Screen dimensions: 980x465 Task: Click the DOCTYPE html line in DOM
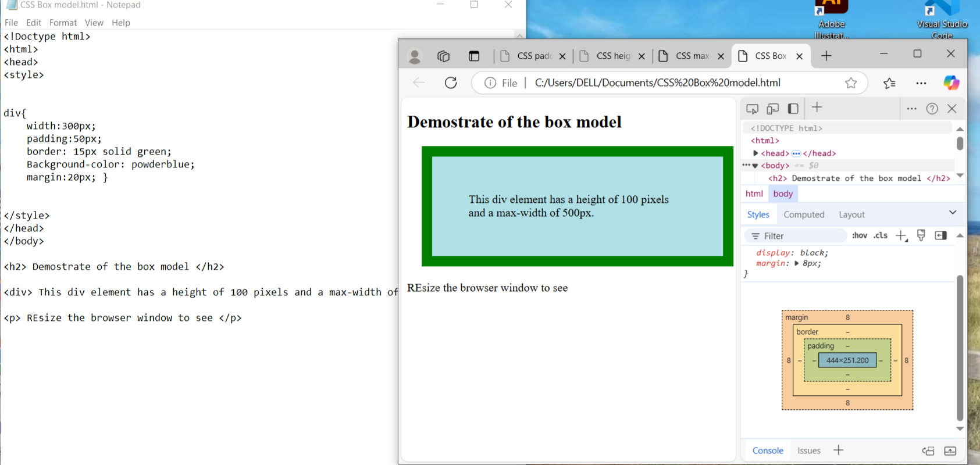[786, 128]
